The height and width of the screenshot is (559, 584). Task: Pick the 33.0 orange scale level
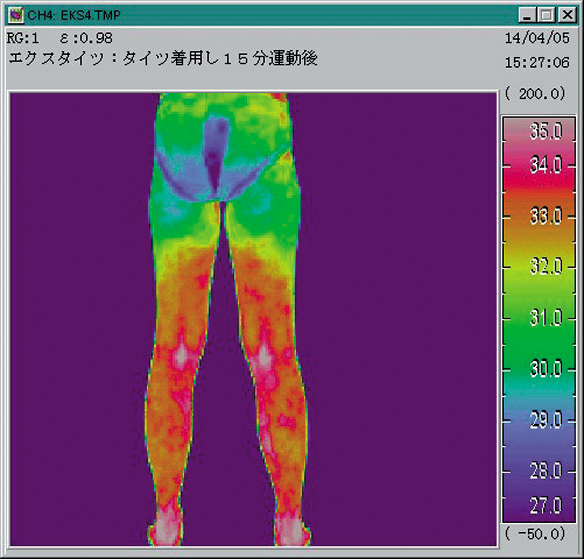pyautogui.click(x=546, y=216)
